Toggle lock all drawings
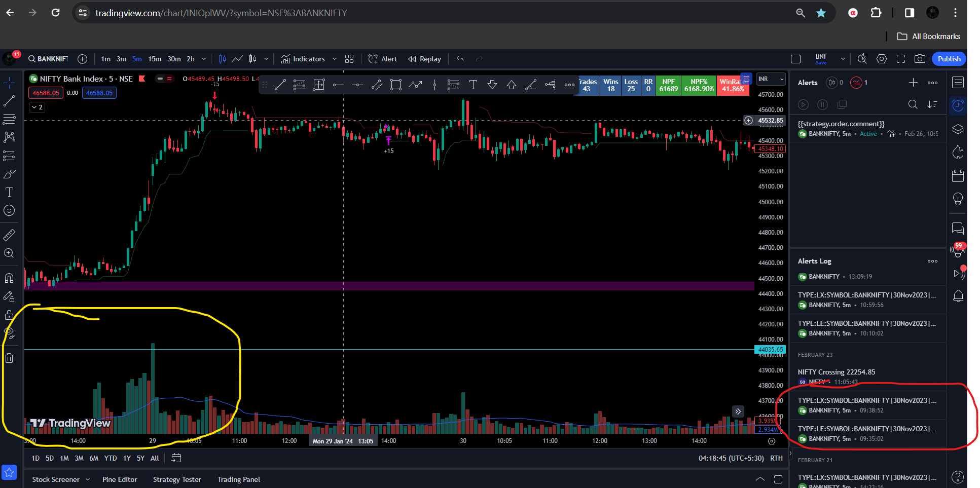The height and width of the screenshot is (488, 980). click(9, 315)
